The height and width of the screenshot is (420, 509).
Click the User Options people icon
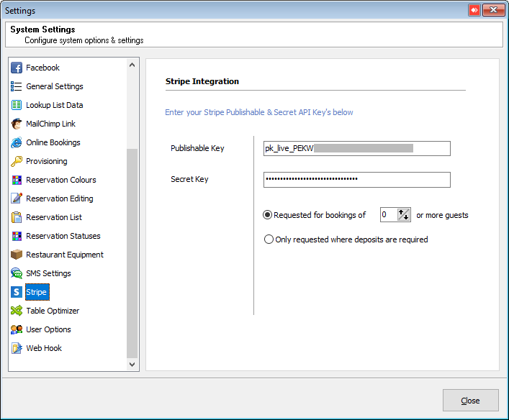(17, 329)
